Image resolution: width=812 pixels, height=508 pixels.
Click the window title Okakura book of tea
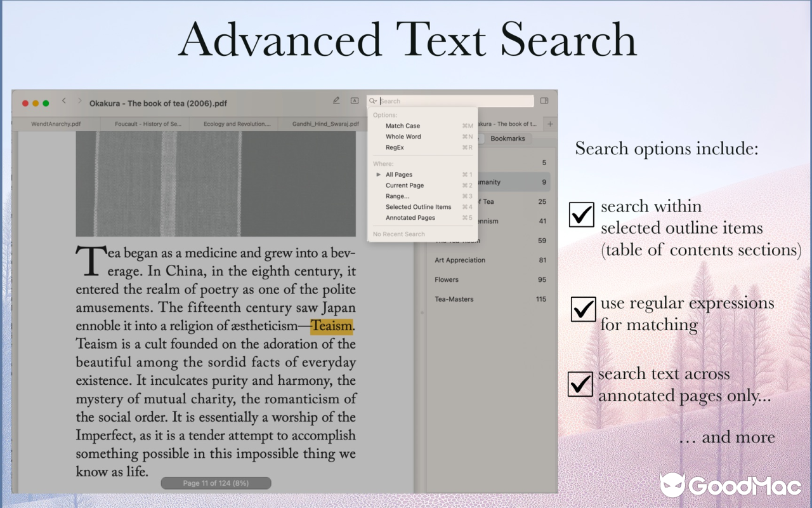coord(158,104)
